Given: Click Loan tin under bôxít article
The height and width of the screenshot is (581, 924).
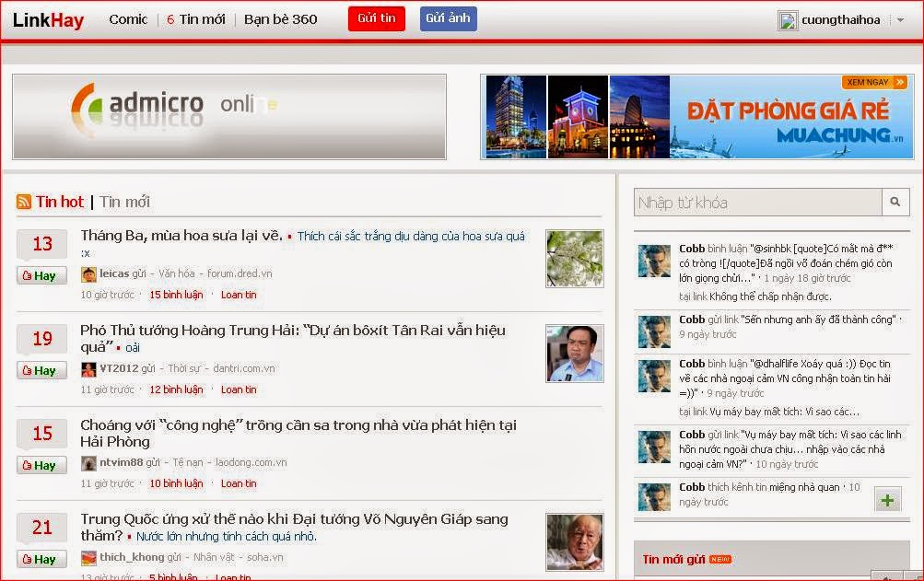Looking at the screenshot, I should (x=239, y=389).
